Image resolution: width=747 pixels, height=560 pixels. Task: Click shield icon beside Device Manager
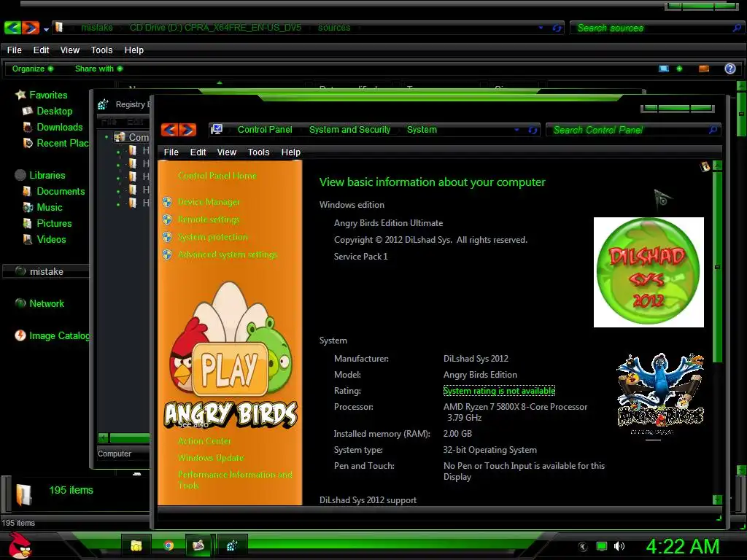click(x=167, y=202)
